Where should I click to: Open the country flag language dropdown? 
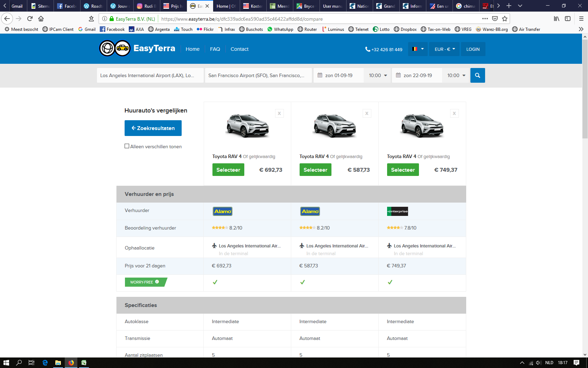pyautogui.click(x=418, y=49)
